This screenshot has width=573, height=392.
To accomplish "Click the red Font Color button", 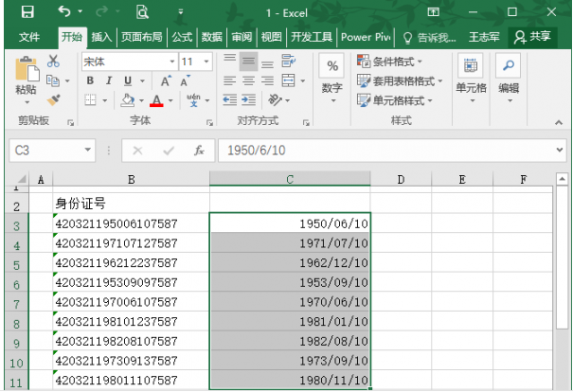I will click(x=156, y=100).
